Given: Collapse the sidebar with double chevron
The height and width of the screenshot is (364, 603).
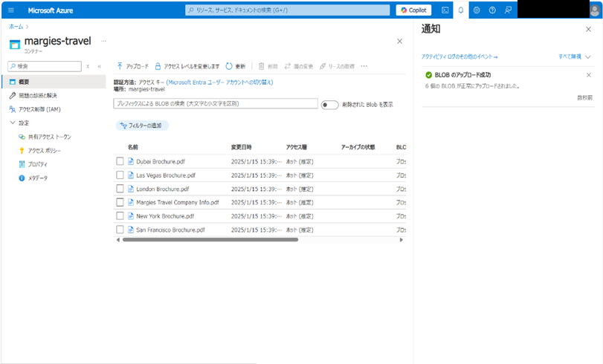Looking at the screenshot, I should (99, 66).
